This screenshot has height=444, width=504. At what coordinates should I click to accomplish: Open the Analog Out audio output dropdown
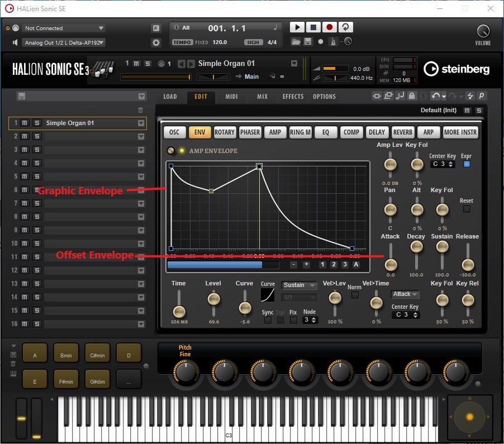click(64, 42)
